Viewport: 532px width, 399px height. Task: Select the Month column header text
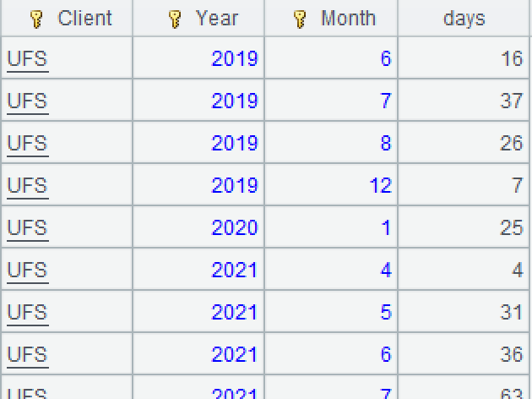point(348,19)
